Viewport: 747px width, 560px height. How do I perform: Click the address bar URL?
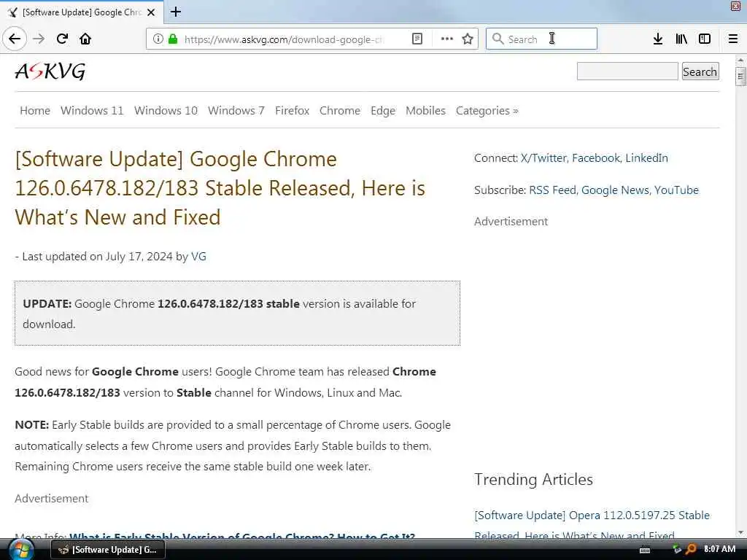click(x=284, y=39)
